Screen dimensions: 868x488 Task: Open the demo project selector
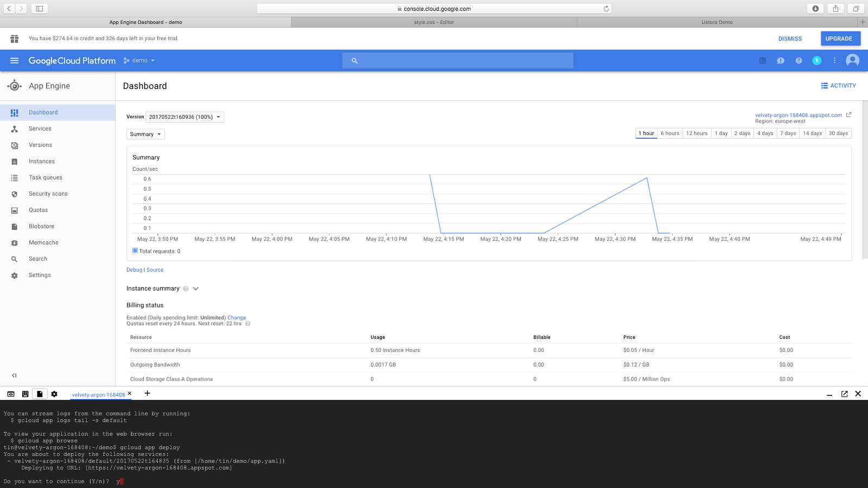(x=139, y=61)
